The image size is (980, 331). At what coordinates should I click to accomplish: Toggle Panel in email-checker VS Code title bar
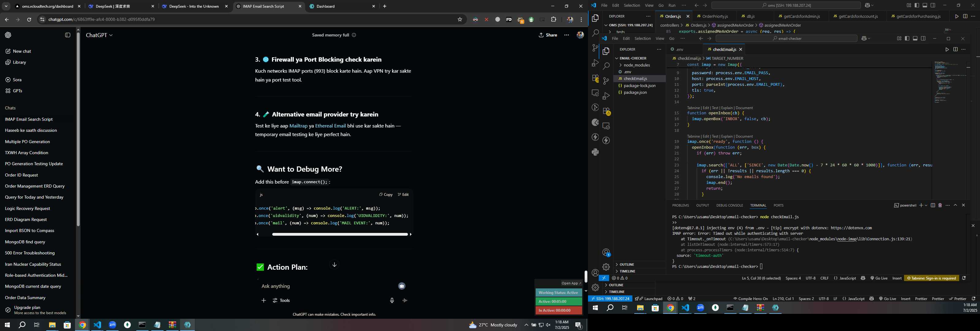[915, 39]
